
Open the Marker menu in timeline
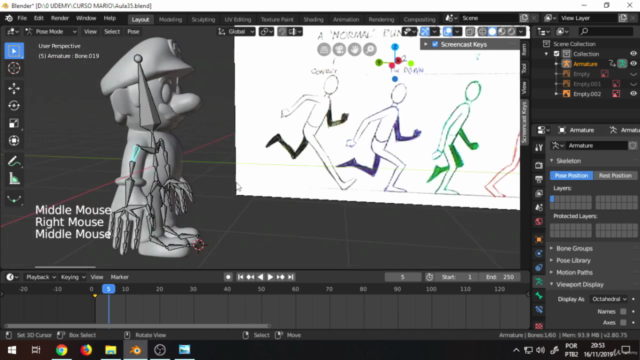(x=120, y=277)
